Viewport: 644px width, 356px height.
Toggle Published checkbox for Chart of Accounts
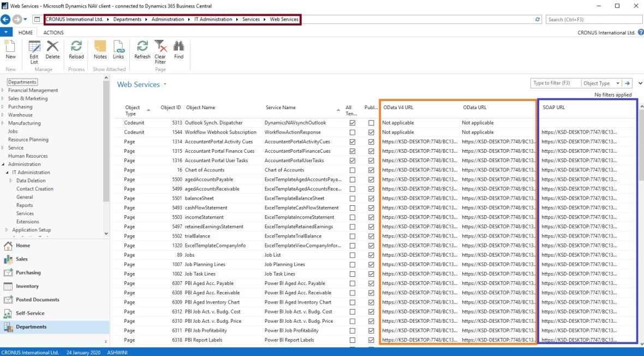tap(371, 170)
